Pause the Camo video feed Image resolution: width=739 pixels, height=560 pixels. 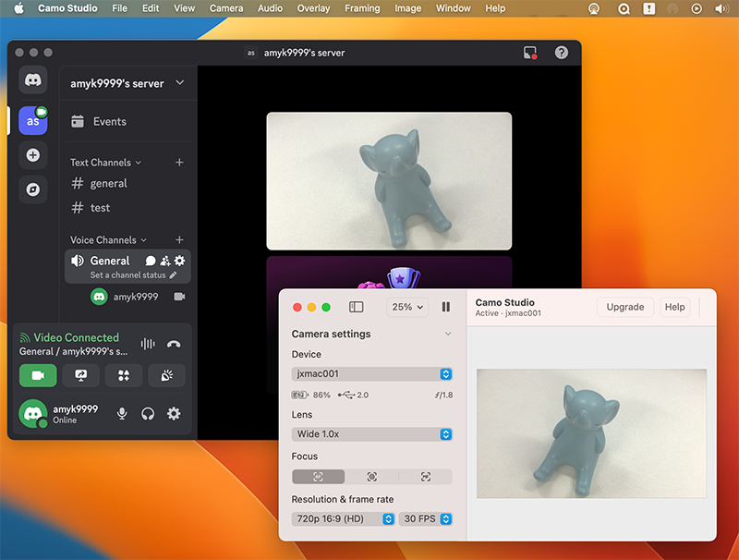446,308
